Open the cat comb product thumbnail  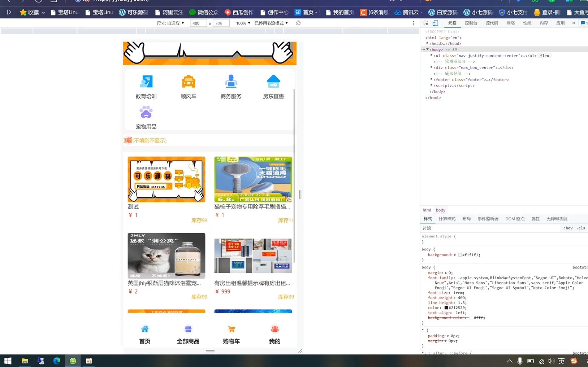pos(253,179)
